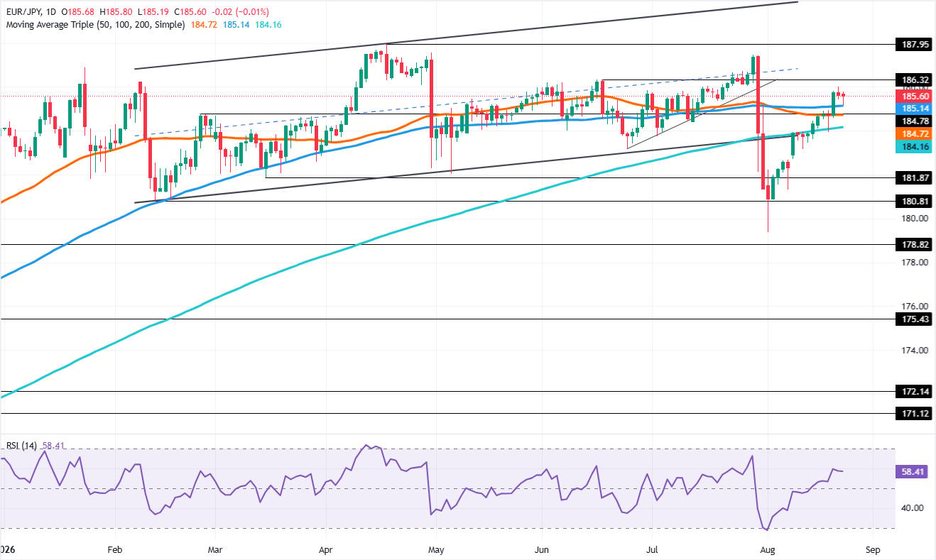Click the 40.00 RSI axis label
Screen dimensions: 936x560
pyautogui.click(x=911, y=507)
